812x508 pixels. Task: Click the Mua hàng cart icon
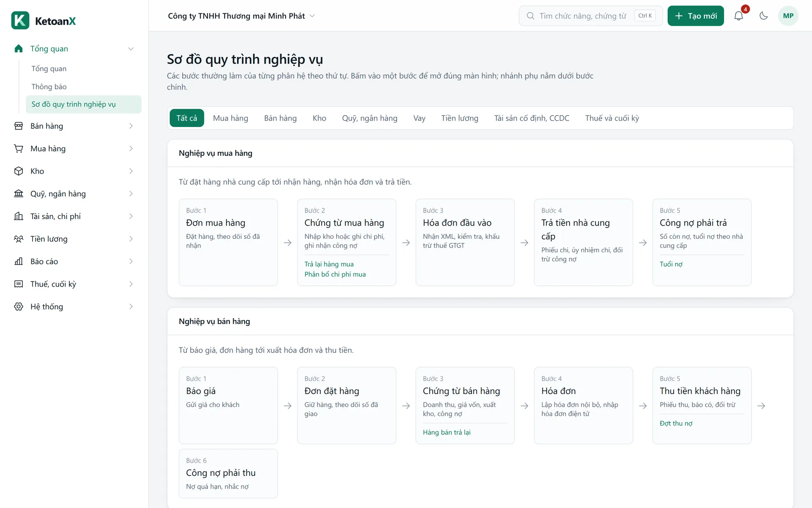[x=19, y=149]
